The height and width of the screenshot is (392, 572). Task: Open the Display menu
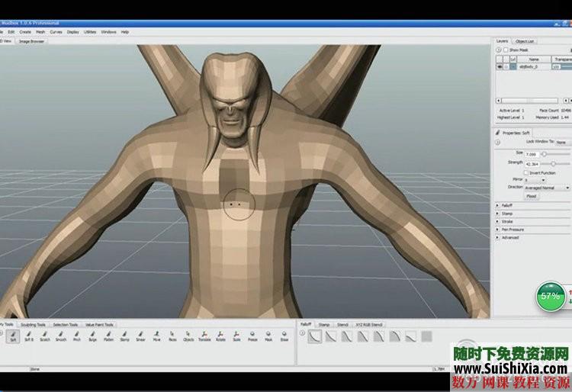coord(73,32)
